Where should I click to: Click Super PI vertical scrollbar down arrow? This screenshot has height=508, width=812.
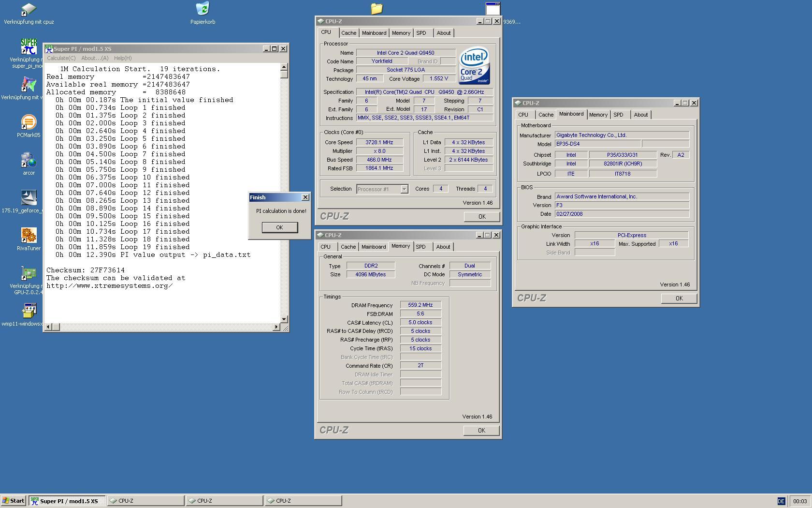tap(284, 319)
